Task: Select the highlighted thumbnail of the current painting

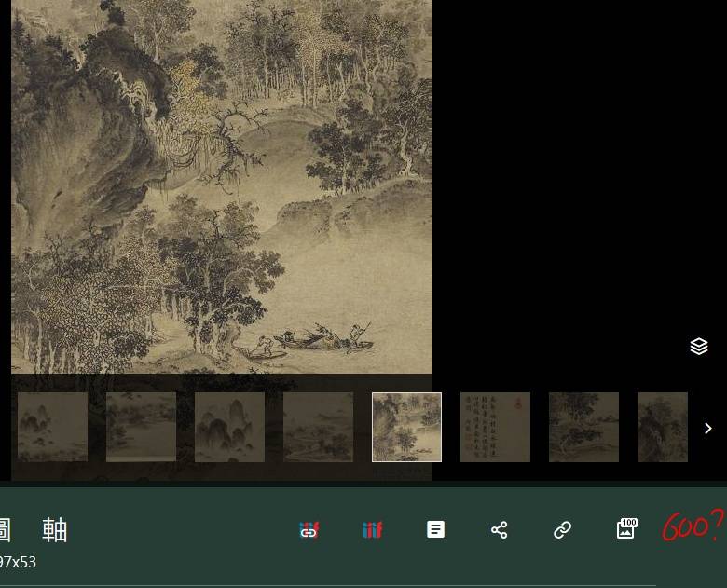Action: (x=406, y=427)
